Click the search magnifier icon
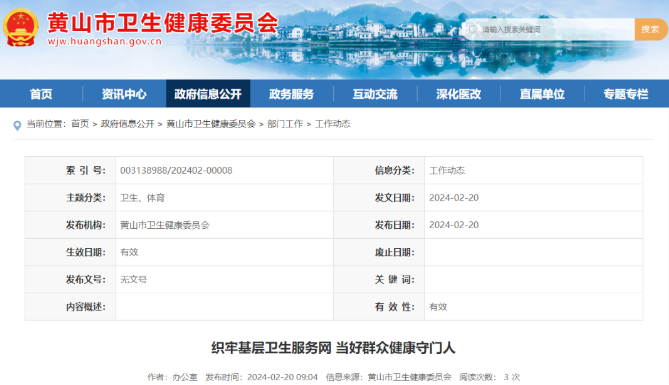Screen dimensions: 669x385 tap(473, 29)
